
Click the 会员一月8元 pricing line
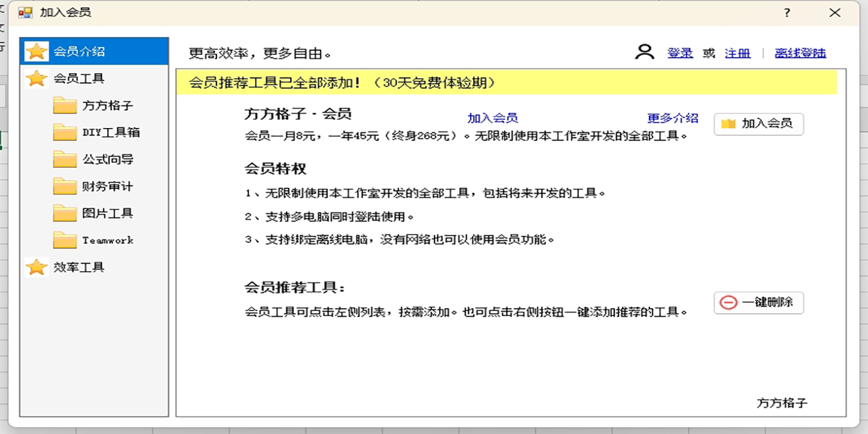[x=467, y=135]
